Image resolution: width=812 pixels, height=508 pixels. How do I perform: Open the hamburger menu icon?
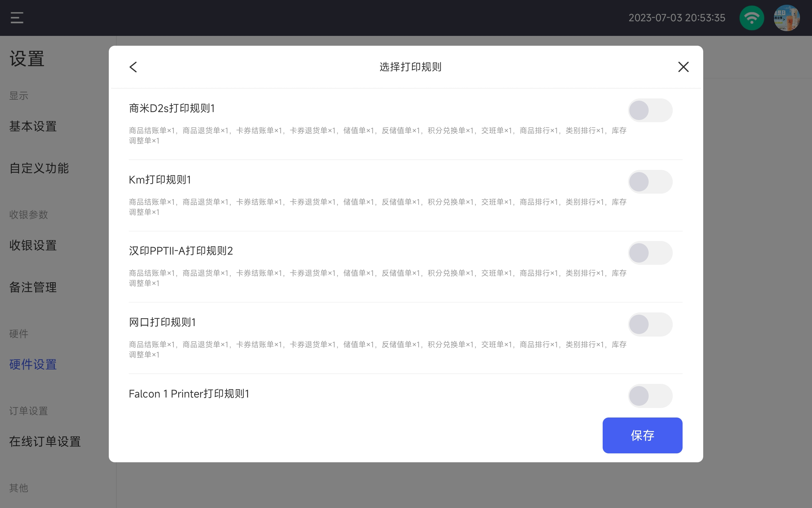[x=17, y=18]
